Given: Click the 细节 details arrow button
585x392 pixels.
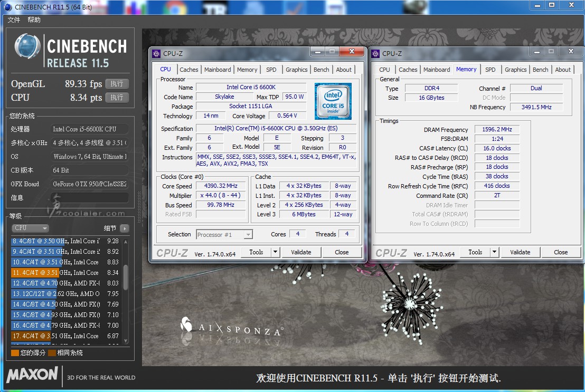Looking at the screenshot, I should (125, 228).
